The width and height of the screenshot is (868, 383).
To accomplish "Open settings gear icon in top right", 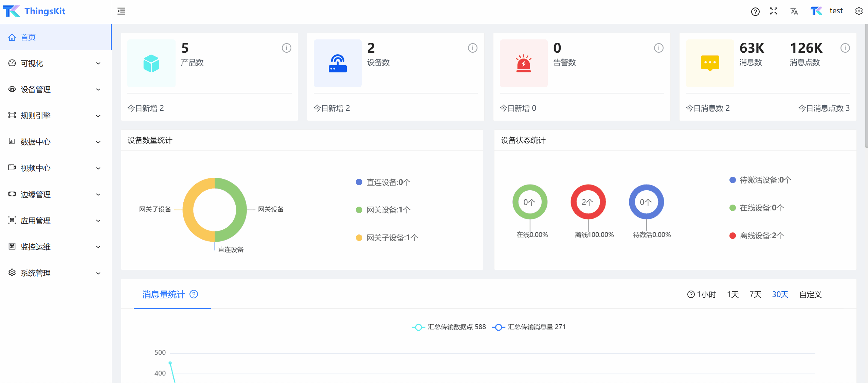I will tap(859, 11).
